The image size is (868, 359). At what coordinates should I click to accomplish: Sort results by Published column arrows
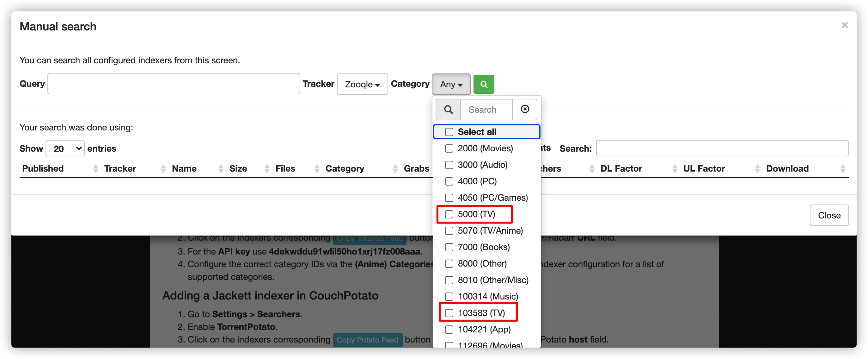[95, 168]
